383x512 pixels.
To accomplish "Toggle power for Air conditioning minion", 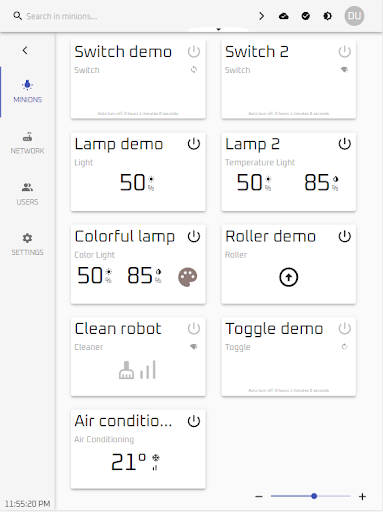I will pos(194,421).
